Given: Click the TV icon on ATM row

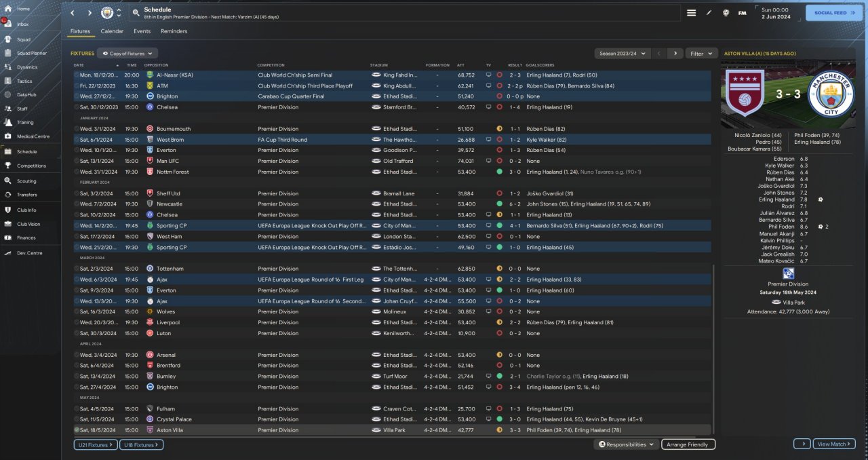Looking at the screenshot, I should pyautogui.click(x=488, y=85).
